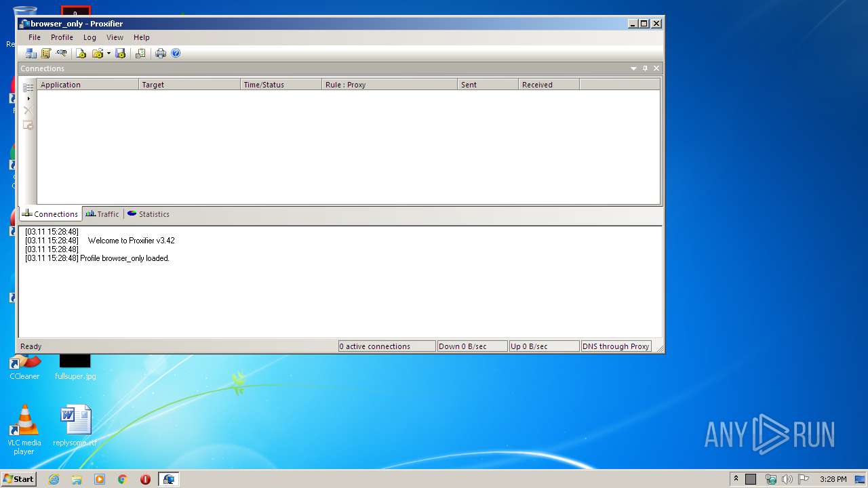This screenshot has height=488, width=868.
Task: Select the replysome.rtf desktop file
Action: [75, 426]
